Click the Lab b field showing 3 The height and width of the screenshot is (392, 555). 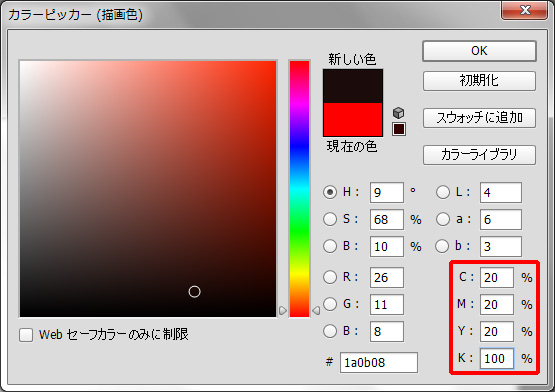click(500, 246)
